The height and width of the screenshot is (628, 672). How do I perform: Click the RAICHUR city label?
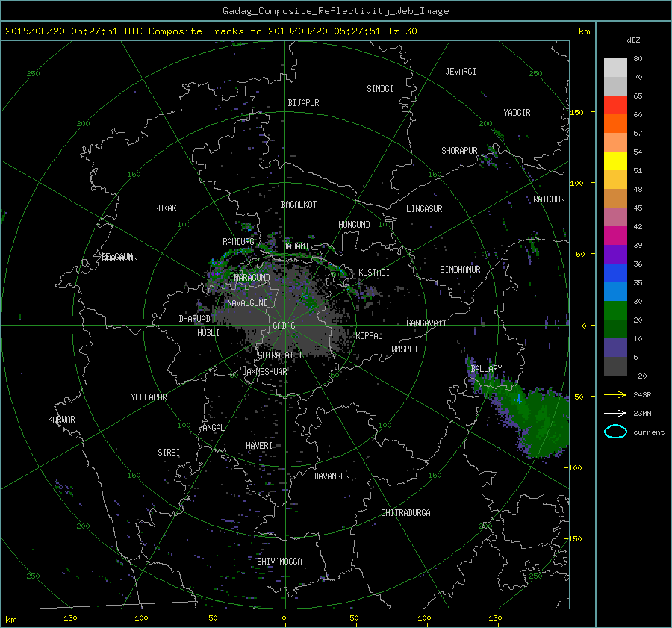549,199
